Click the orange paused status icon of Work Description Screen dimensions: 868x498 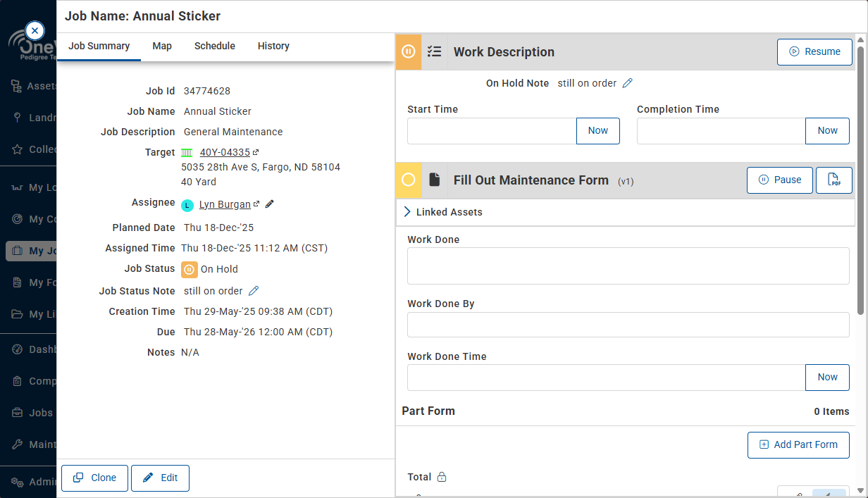click(x=408, y=51)
